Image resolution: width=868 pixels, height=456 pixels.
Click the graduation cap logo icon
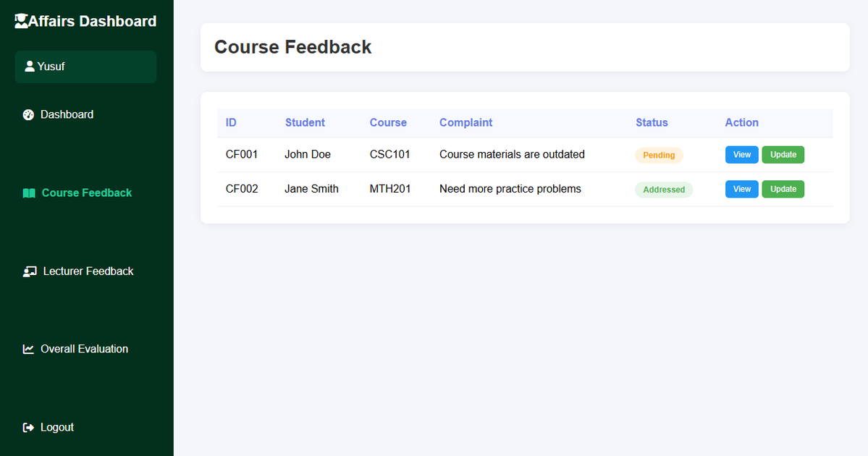pyautogui.click(x=21, y=21)
